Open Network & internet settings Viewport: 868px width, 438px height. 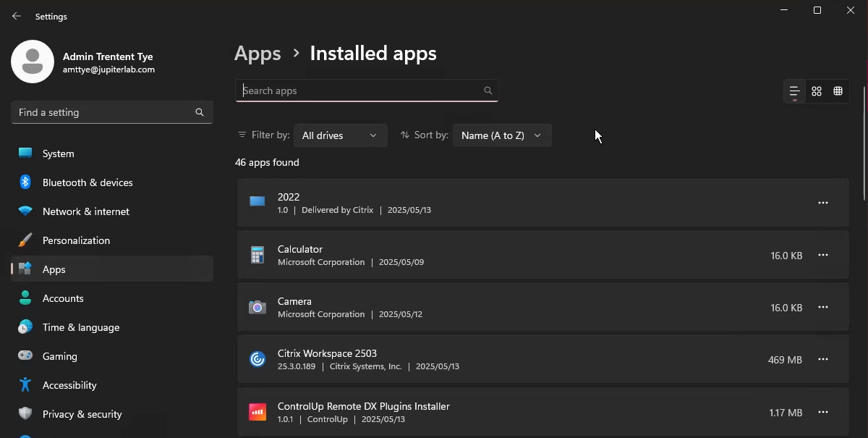coord(112,211)
